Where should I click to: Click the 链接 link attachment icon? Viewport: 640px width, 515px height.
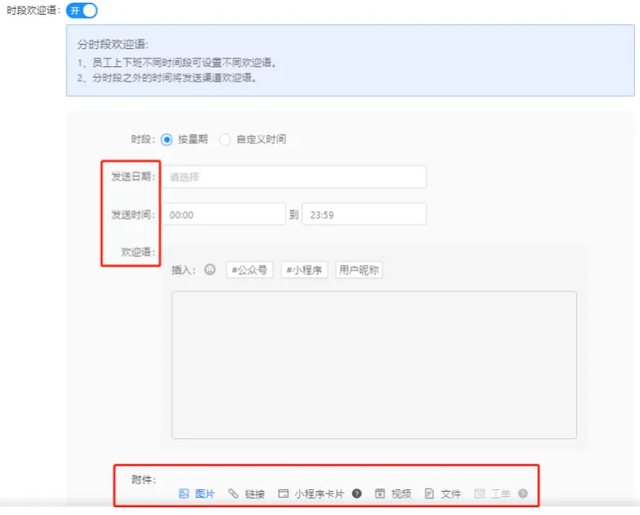[233, 494]
